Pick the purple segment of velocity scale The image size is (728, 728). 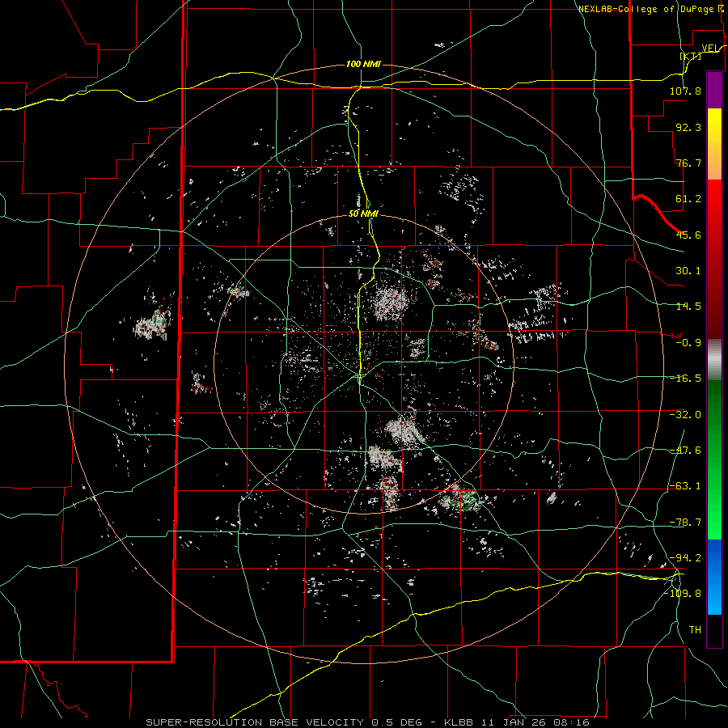pos(714,90)
